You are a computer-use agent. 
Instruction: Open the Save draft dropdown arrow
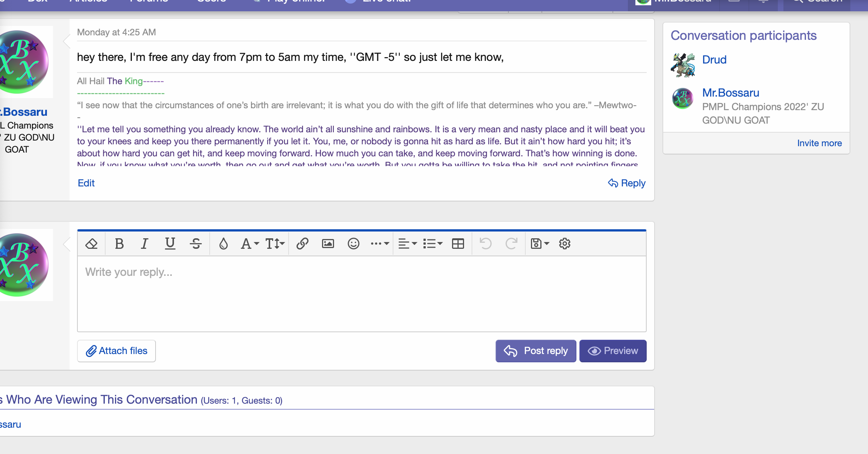click(x=546, y=244)
